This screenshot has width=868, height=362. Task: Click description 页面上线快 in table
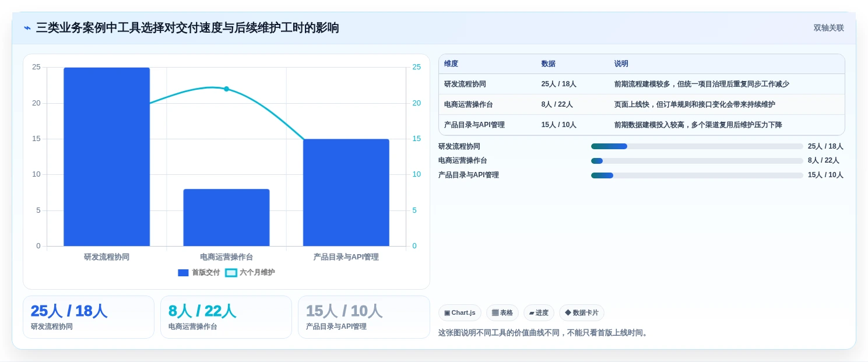(695, 104)
